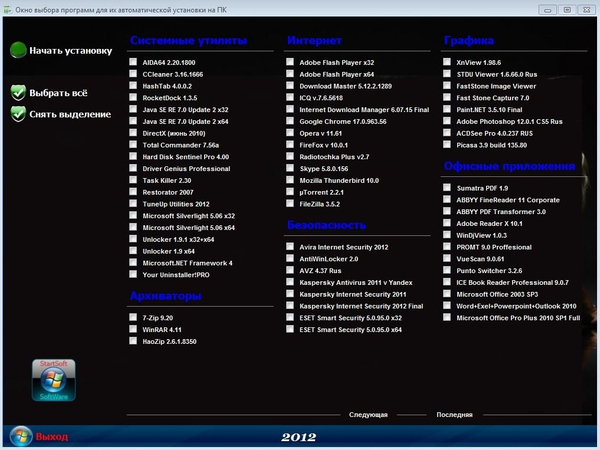The width and height of the screenshot is (600, 450).
Task: Enable Unlocker 1.9 x64 checkbox
Action: (x=133, y=250)
